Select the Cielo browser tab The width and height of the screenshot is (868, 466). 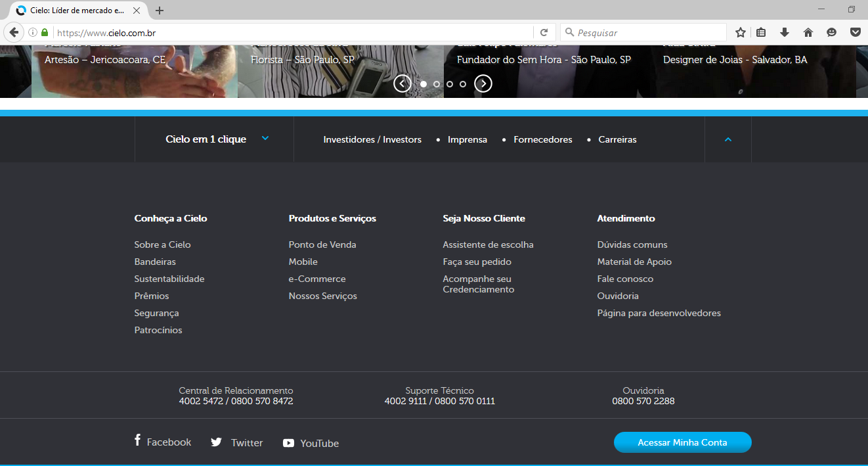pyautogui.click(x=77, y=11)
